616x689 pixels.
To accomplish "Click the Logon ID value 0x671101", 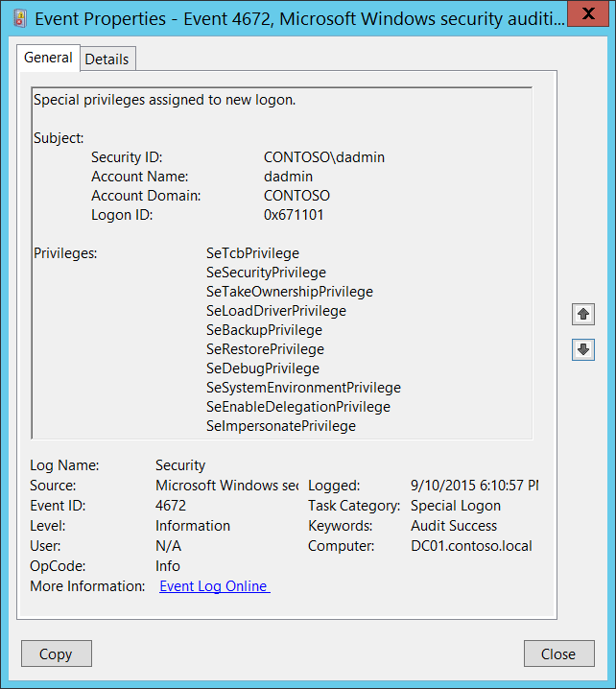I will point(294,215).
